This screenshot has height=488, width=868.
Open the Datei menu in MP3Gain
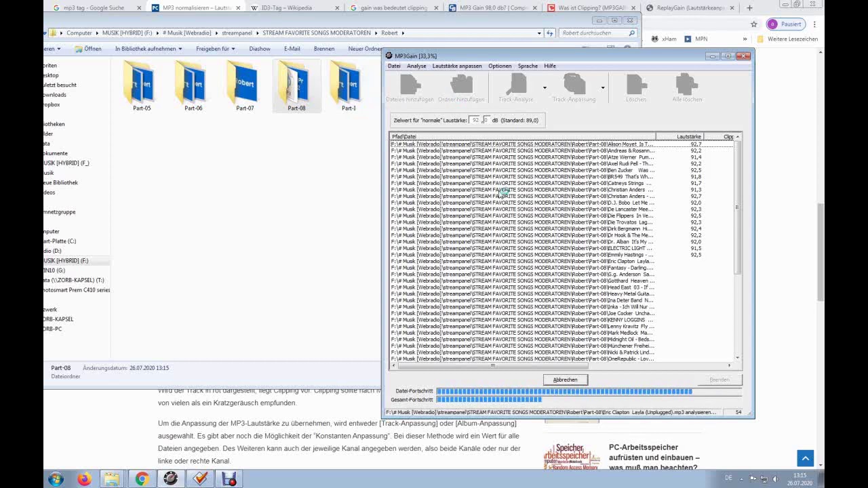394,66
